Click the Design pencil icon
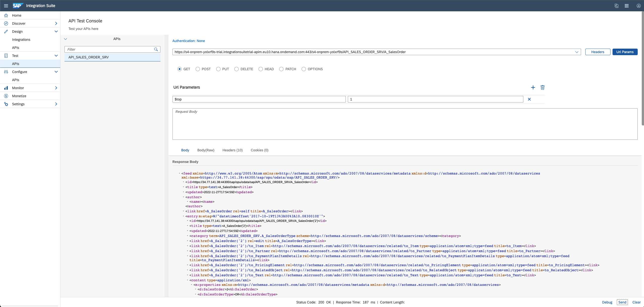The height and width of the screenshot is (307, 644). 6,31
